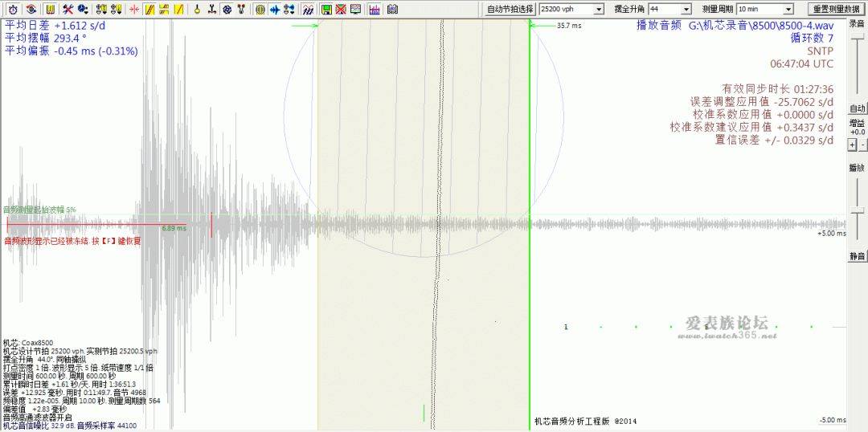868x432 pixels.
Task: Click the stopwatch timer icon in toolbar
Action: (x=13, y=9)
